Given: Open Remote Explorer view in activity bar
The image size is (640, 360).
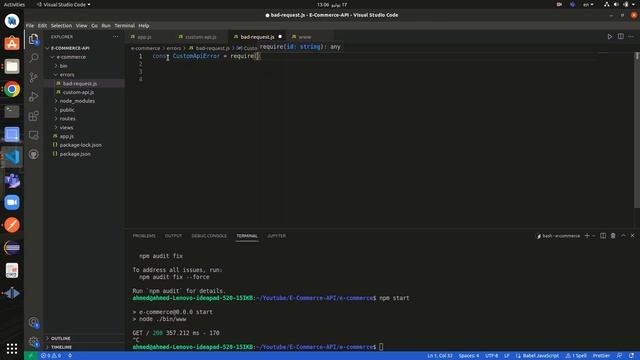Looking at the screenshot, I should tap(33, 135).
